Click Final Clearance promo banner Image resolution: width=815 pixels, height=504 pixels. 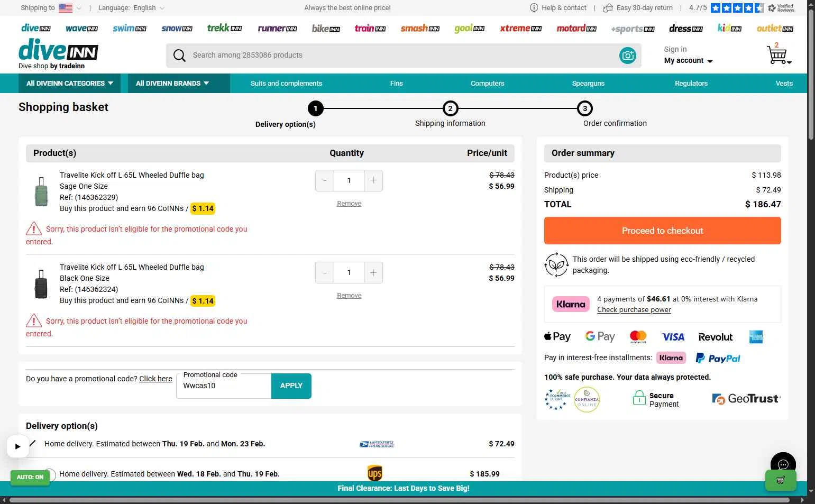coord(404,488)
